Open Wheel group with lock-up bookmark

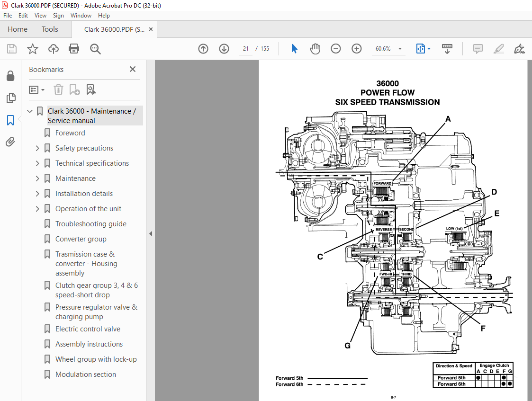click(x=96, y=359)
